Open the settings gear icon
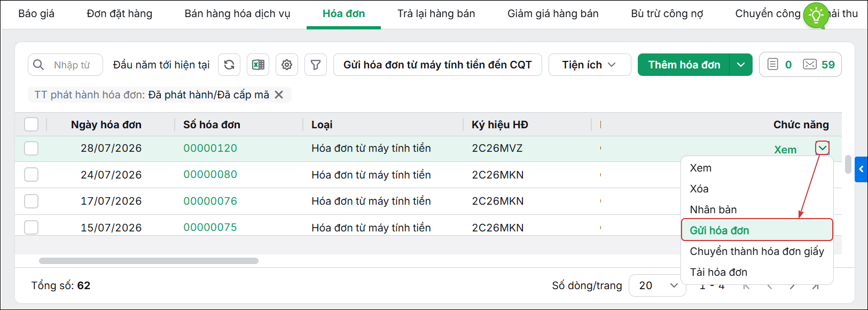This screenshot has height=310, width=868. coord(287,65)
